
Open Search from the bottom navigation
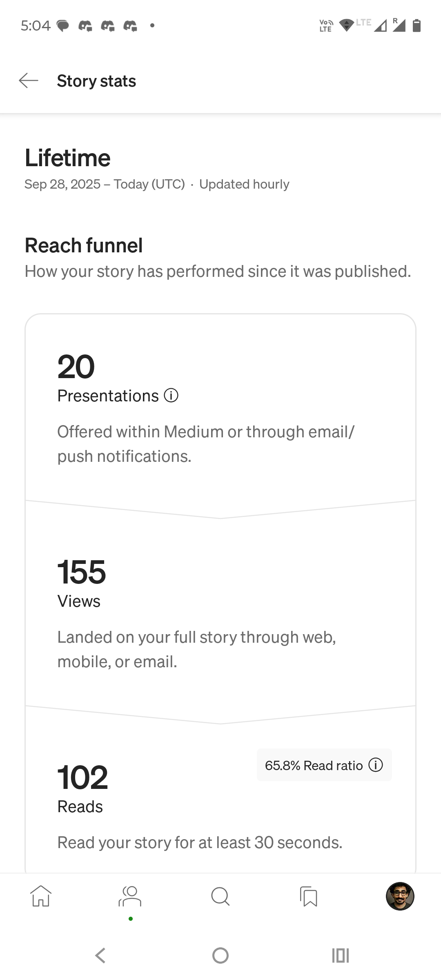(x=220, y=896)
